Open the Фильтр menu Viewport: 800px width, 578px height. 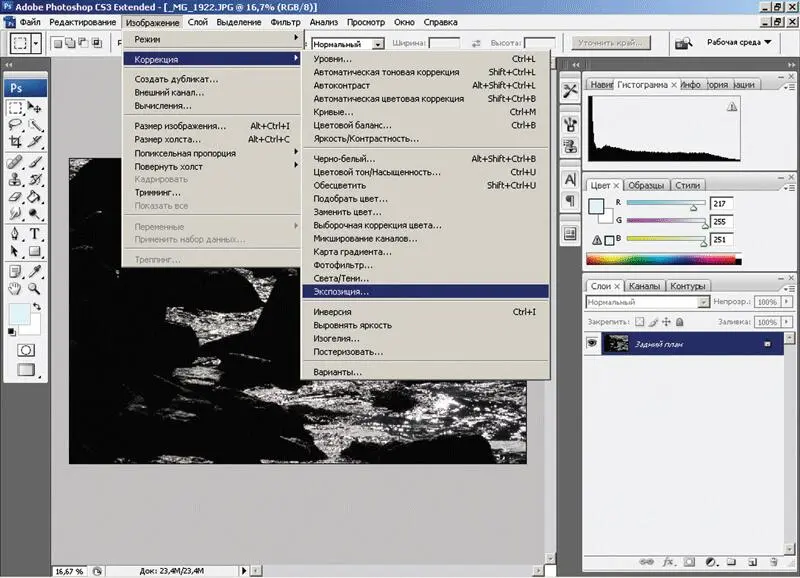(285, 22)
